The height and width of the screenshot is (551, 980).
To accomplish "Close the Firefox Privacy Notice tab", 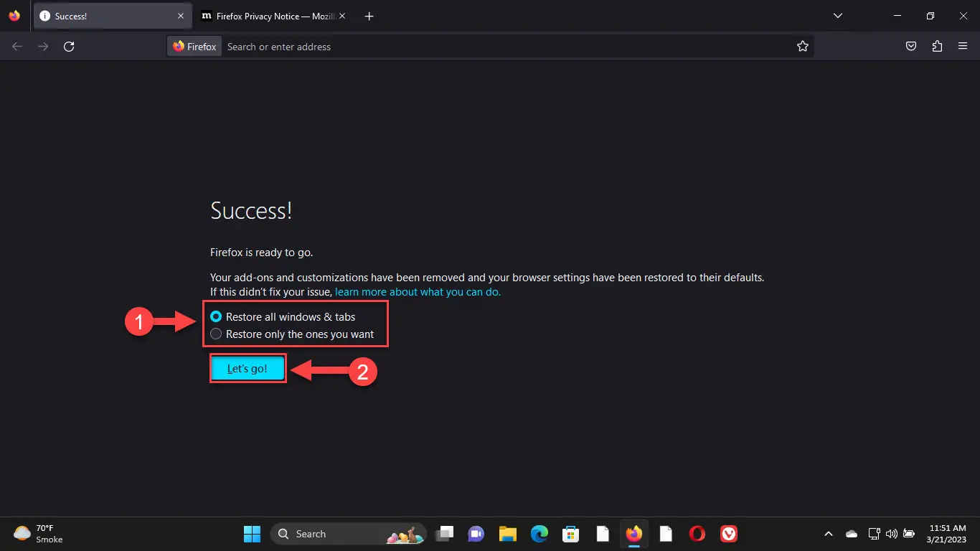I will tap(341, 16).
